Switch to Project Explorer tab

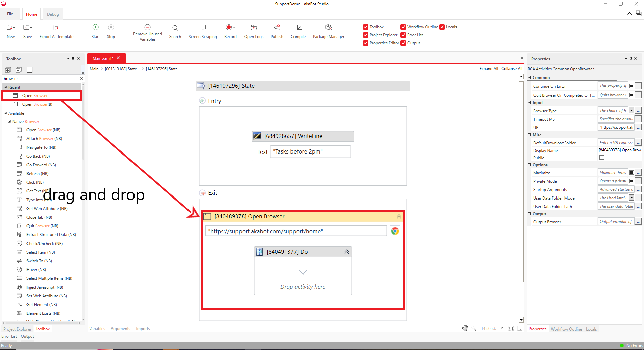click(x=17, y=329)
